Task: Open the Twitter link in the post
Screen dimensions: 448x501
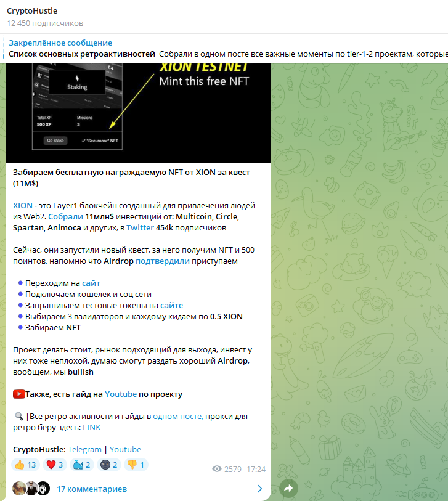Action: [140, 228]
